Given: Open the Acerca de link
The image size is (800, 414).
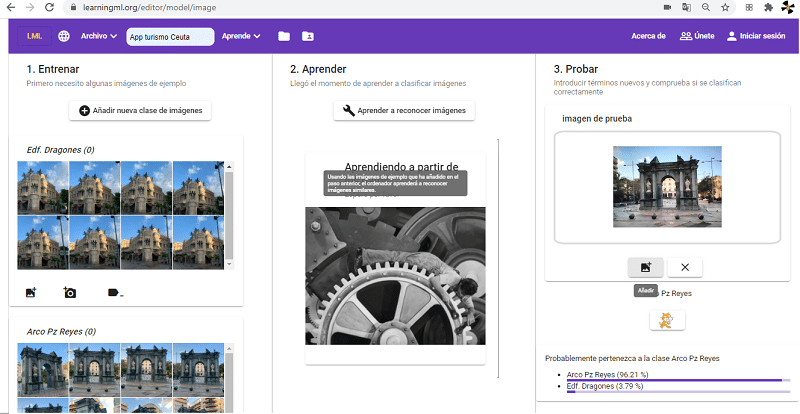Looking at the screenshot, I should click(648, 36).
